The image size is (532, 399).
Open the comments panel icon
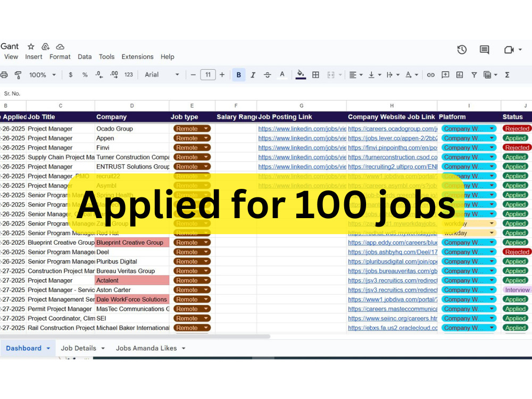tap(484, 50)
